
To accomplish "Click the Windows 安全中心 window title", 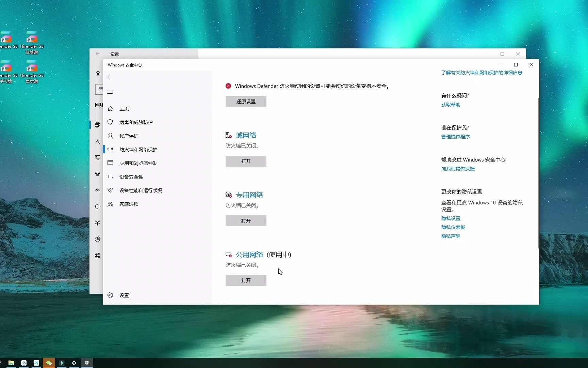I will tap(125, 65).
